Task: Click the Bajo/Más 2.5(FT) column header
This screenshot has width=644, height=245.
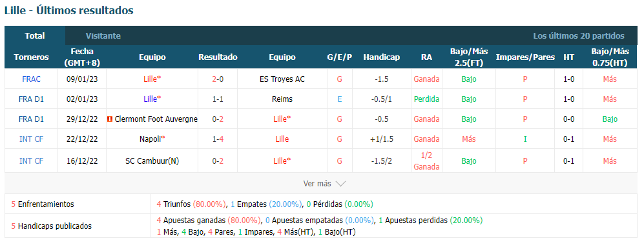Action: pyautogui.click(x=468, y=57)
